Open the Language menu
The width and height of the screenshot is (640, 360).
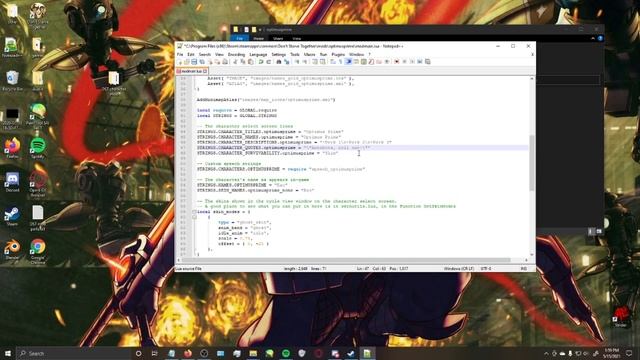258,54
